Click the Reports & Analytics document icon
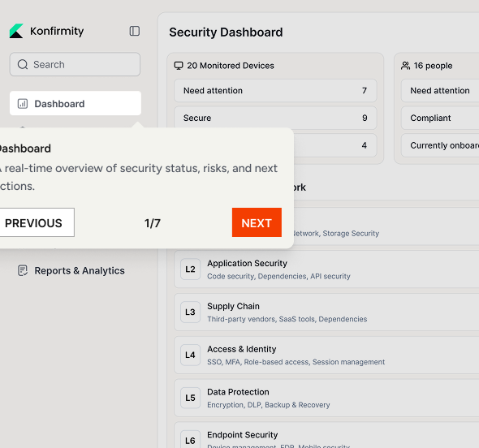 pyautogui.click(x=23, y=270)
